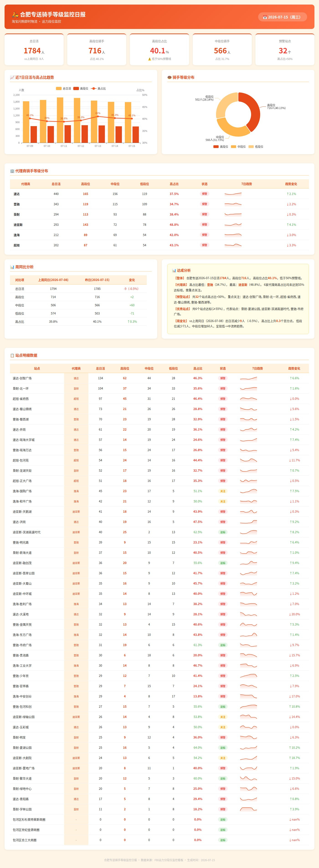Screen dimensions: 319x868
Task: Click the 达标 badge for 垦耐-菱湖公园
Action: (223, 748)
